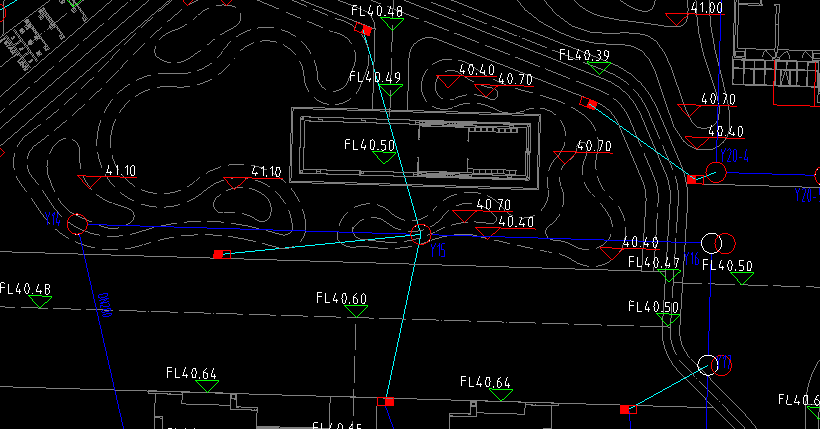Select the FL40.4B text at left edge
Screen dimensions: 820x429
tap(26, 288)
